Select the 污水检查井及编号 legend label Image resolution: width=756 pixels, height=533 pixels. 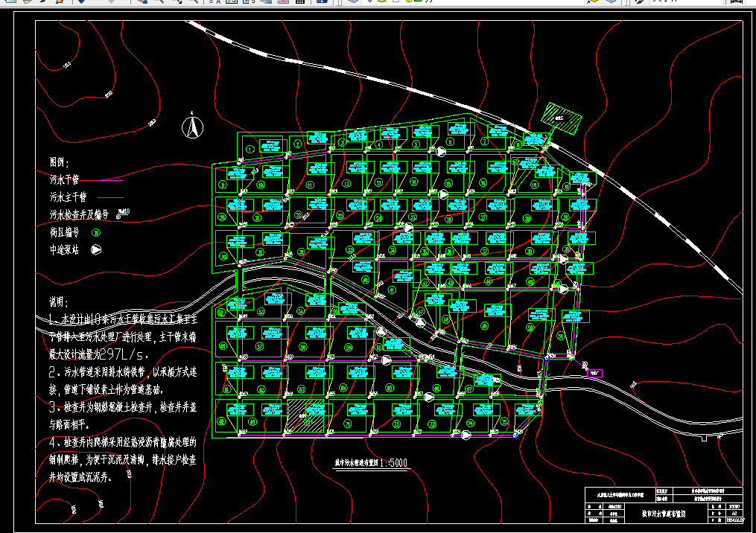[x=79, y=214]
